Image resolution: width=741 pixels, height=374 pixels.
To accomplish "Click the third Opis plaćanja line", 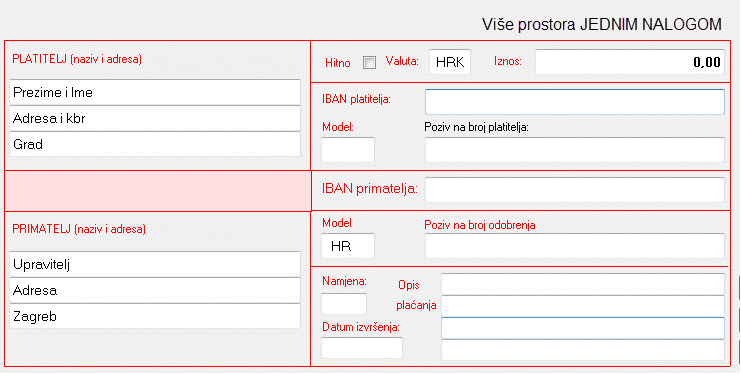I will click(583, 328).
